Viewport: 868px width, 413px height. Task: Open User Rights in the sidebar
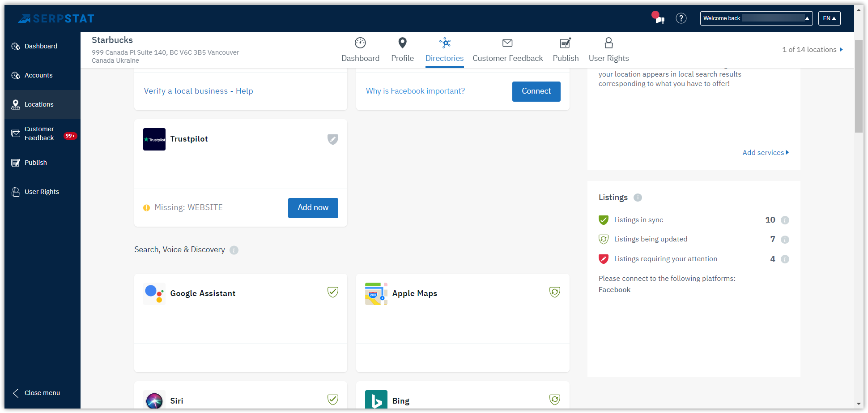[43, 192]
